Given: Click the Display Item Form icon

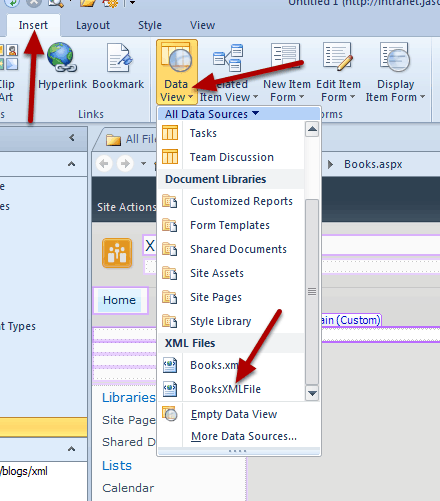Looking at the screenshot, I should (395, 57).
